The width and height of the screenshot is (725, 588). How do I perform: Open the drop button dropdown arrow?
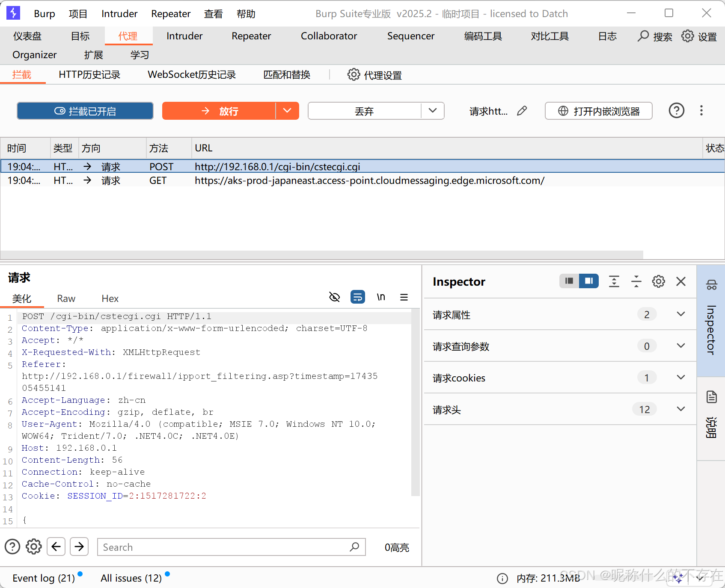tap(433, 111)
